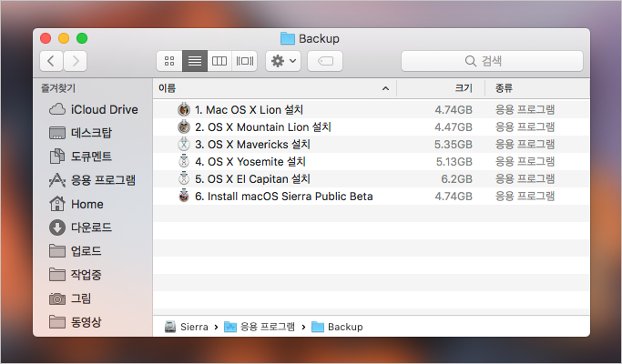Select the OS X Mountain Lion installer icon
622x364 pixels.
[x=184, y=126]
